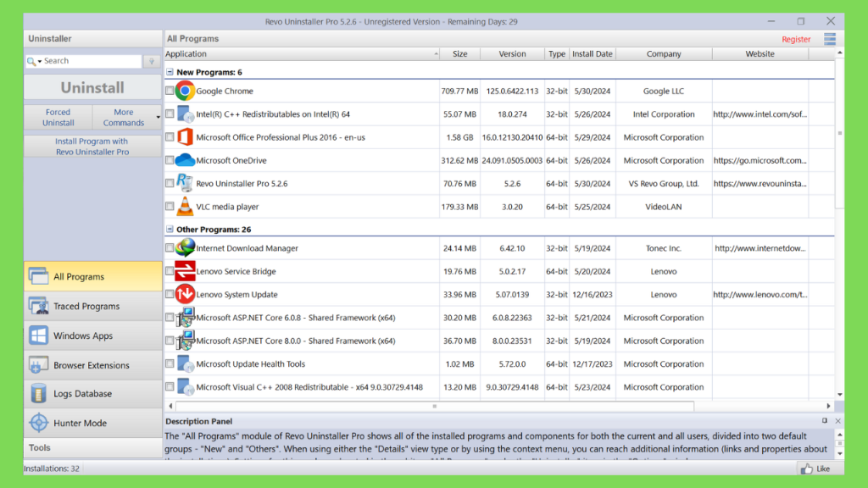Sort by the Version column header
This screenshot has height=488, width=868.
tap(512, 53)
